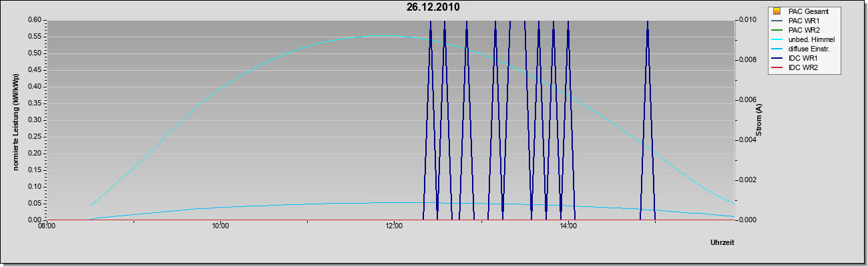Click the Uhrzeit x-axis label
Screen dimensions: 868x267
pyautogui.click(x=722, y=243)
